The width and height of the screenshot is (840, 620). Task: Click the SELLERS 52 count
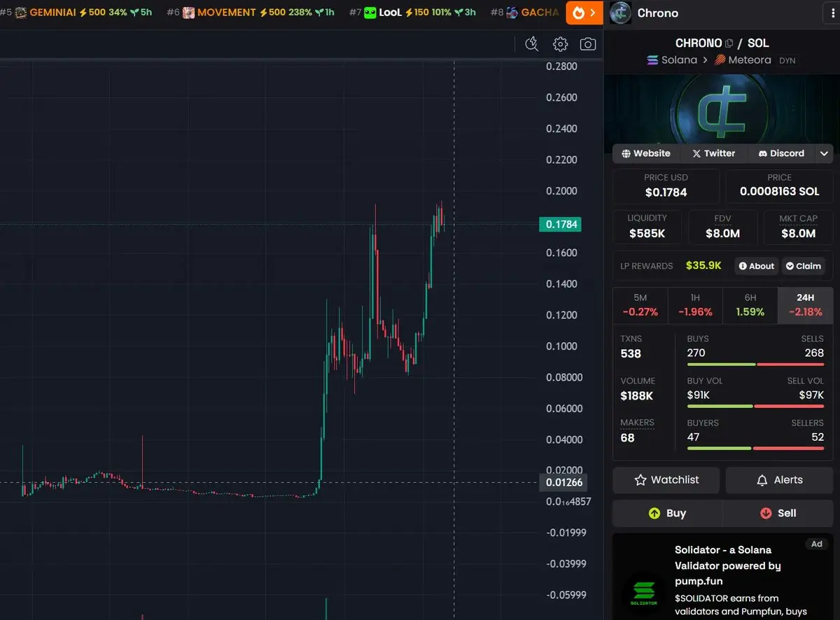817,437
